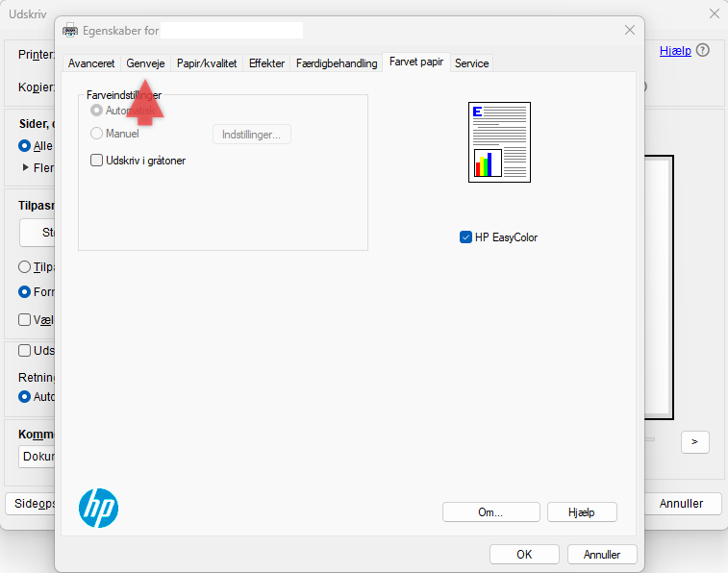The width and height of the screenshot is (728, 573).
Task: Expand the Flere options in Udskriv window
Action: 26,167
